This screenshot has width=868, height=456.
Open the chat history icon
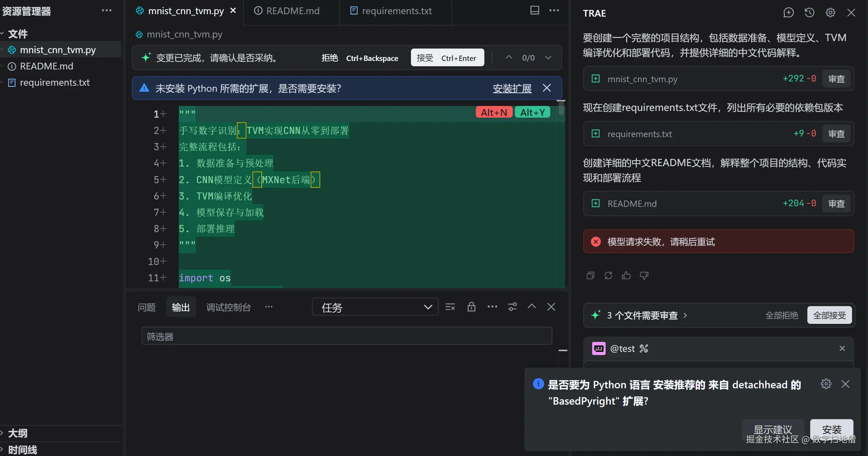coord(809,13)
